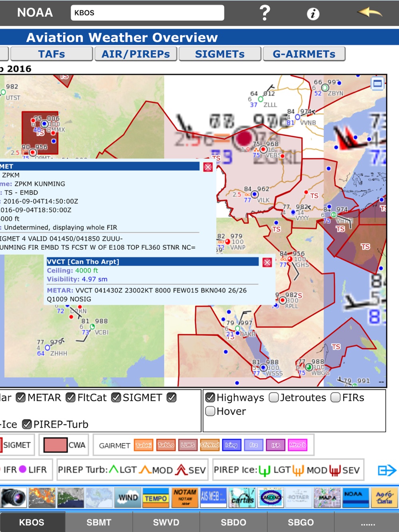This screenshot has height=532, width=399.
Task: Enable the Jetroutes checkbox
Action: tap(274, 398)
